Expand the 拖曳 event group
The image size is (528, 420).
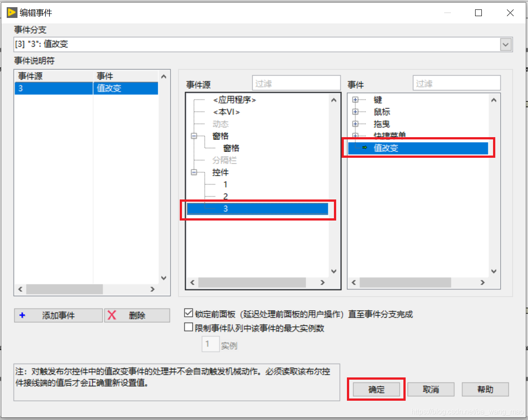pos(355,124)
